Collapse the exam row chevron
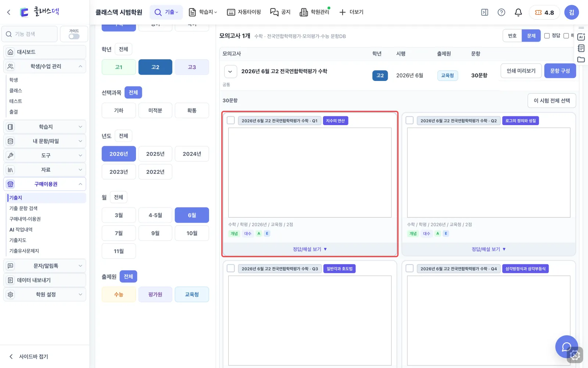 pos(230,71)
